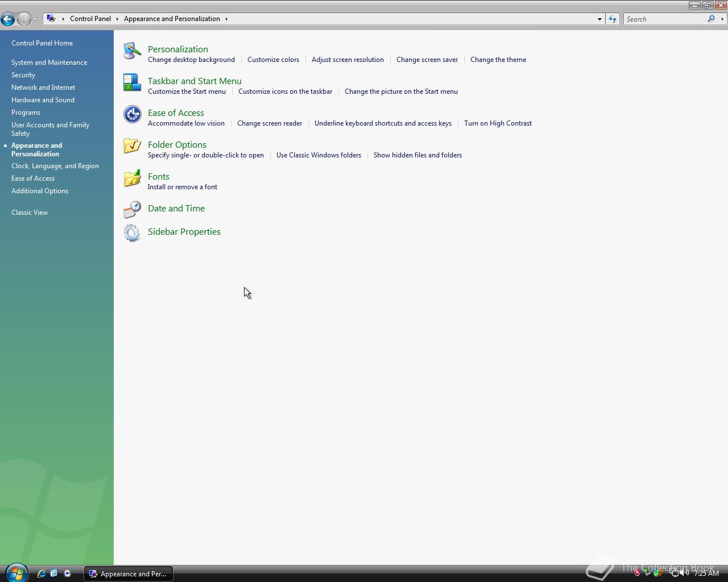Click the Forward arrow navigation button

pyautogui.click(x=23, y=19)
